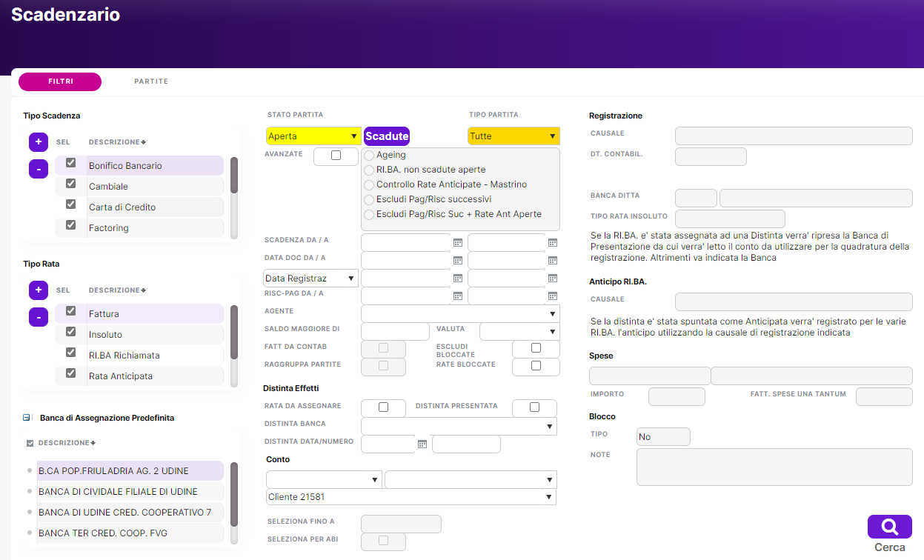Open calendar for Scadenza A date

(553, 242)
